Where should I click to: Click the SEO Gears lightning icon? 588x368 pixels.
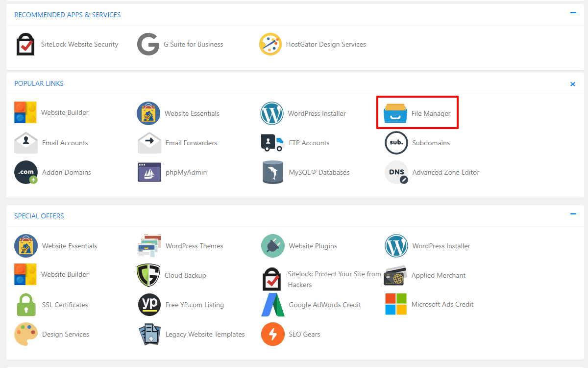[x=273, y=334]
